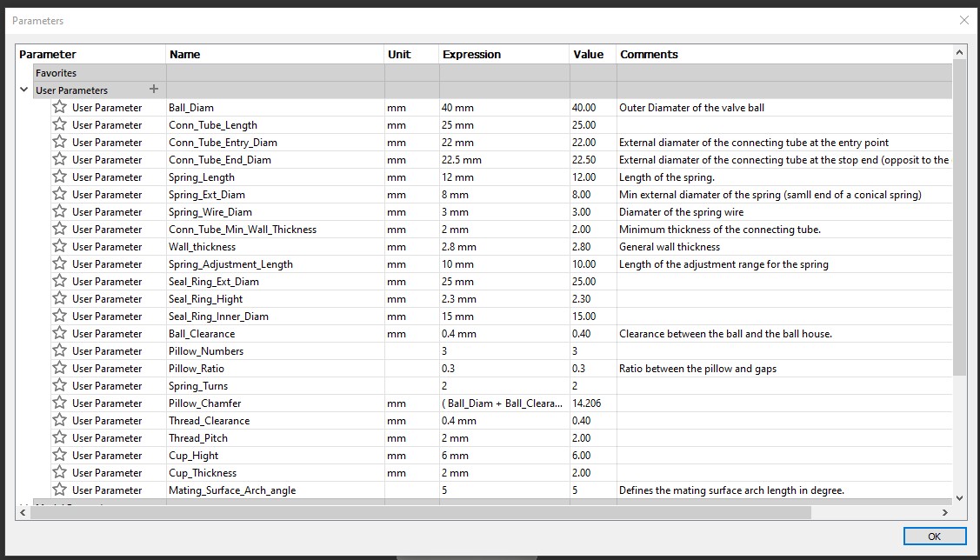Close the Parameters dialog

pos(963,21)
